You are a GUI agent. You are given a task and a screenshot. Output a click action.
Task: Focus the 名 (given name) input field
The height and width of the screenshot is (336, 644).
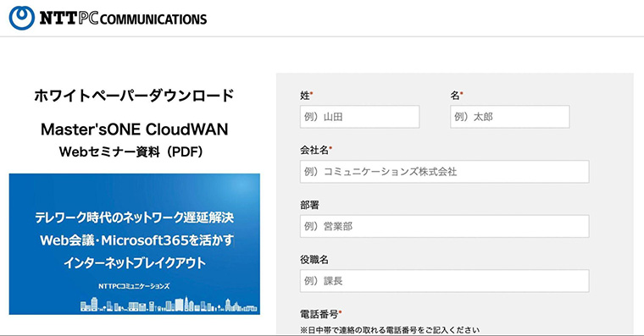click(x=510, y=117)
